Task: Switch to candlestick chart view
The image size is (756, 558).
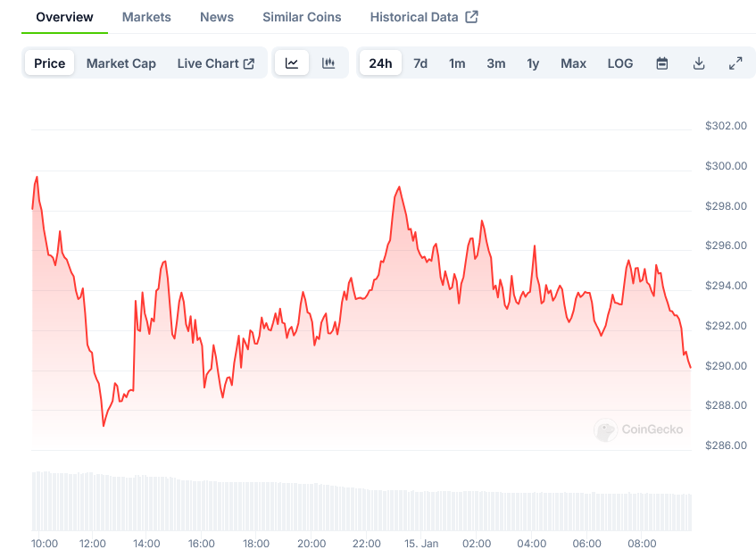Action: pyautogui.click(x=328, y=63)
